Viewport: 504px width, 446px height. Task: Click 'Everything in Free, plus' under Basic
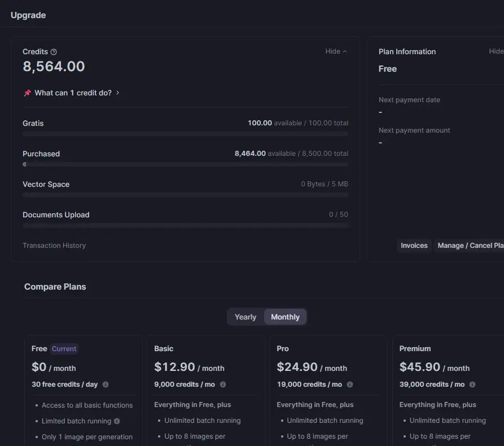[192, 405]
